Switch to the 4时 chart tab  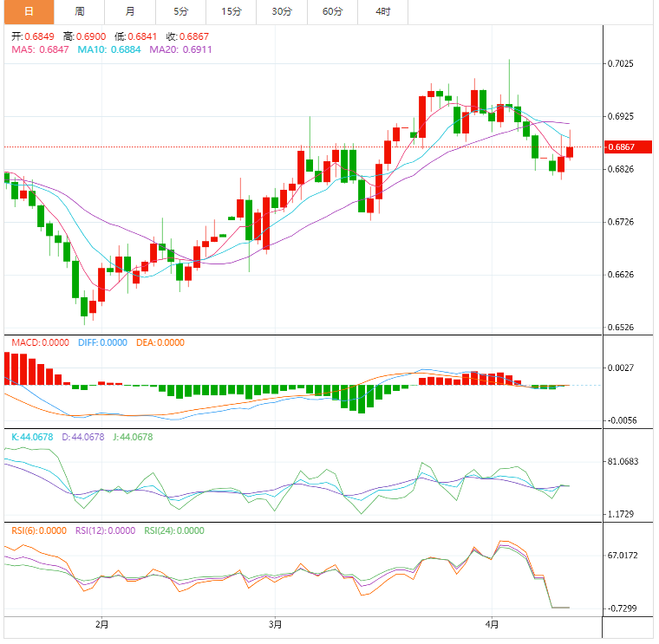[382, 11]
